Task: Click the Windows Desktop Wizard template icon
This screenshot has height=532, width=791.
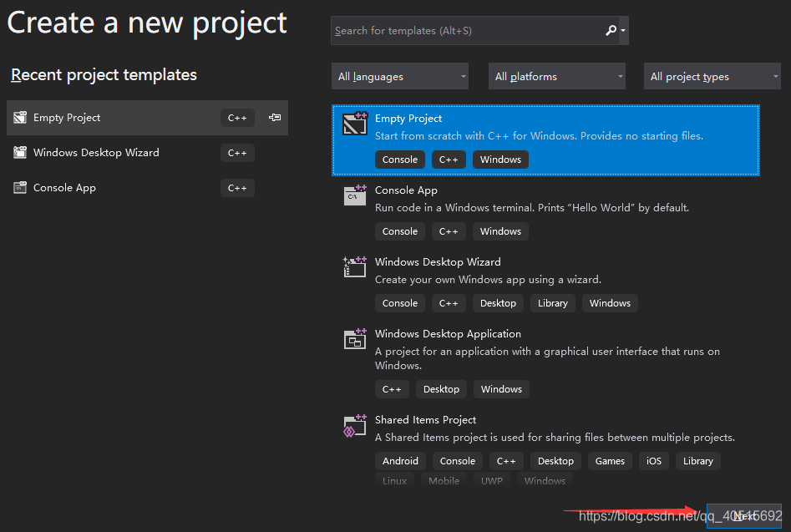Action: 354,266
